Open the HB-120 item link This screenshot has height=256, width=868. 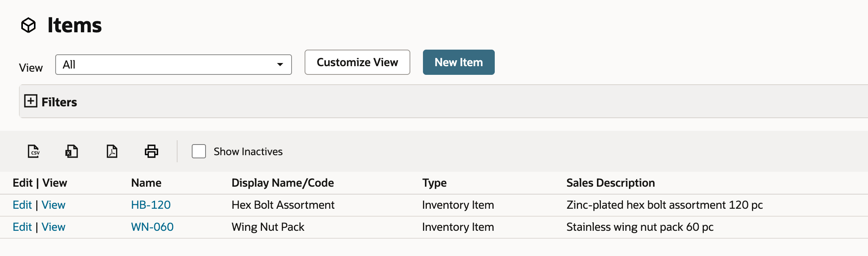[151, 205]
